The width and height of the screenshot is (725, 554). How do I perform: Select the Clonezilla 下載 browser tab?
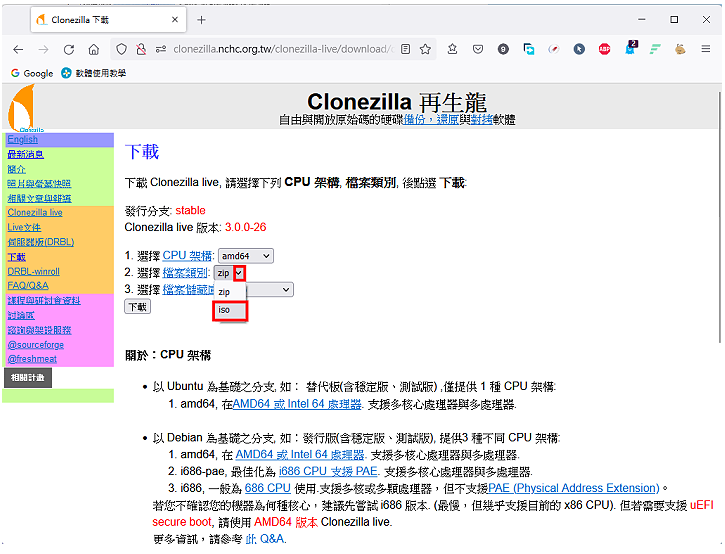pyautogui.click(x=108, y=20)
